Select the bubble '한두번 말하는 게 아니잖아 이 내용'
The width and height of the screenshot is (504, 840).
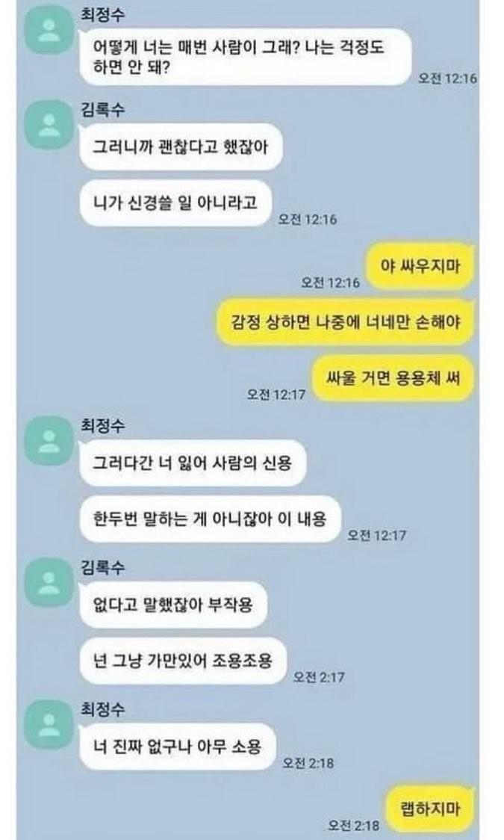210,519
